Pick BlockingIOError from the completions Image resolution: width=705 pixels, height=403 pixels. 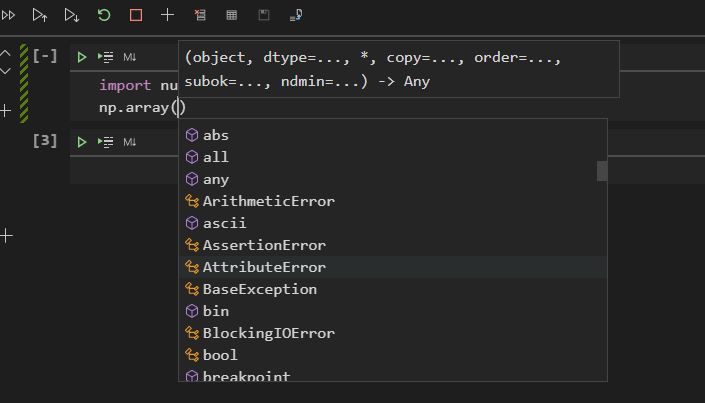pyautogui.click(x=393, y=333)
